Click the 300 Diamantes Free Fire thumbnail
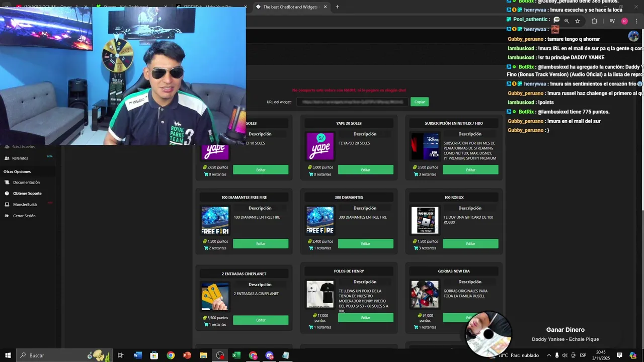Screen dimensions: 644x362 point(320,220)
